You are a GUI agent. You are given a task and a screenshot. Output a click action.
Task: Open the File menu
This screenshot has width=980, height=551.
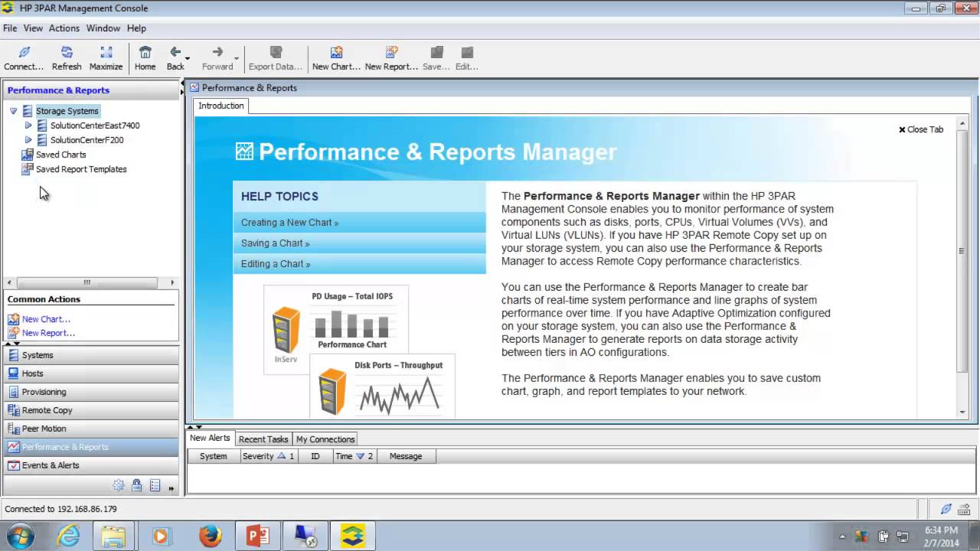pyautogui.click(x=9, y=28)
